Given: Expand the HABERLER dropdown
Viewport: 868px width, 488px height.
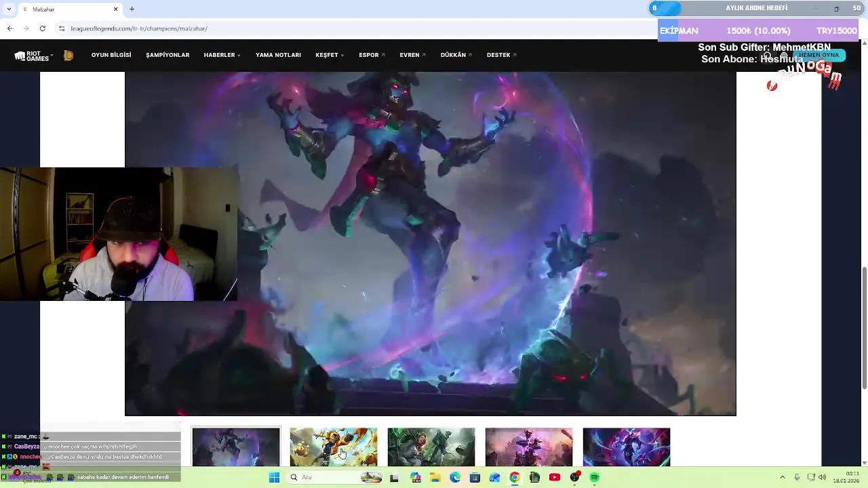Looking at the screenshot, I should [x=222, y=55].
